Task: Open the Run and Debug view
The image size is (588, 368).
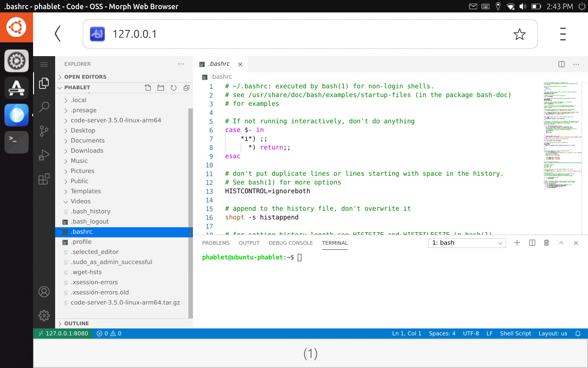Action: [44, 155]
